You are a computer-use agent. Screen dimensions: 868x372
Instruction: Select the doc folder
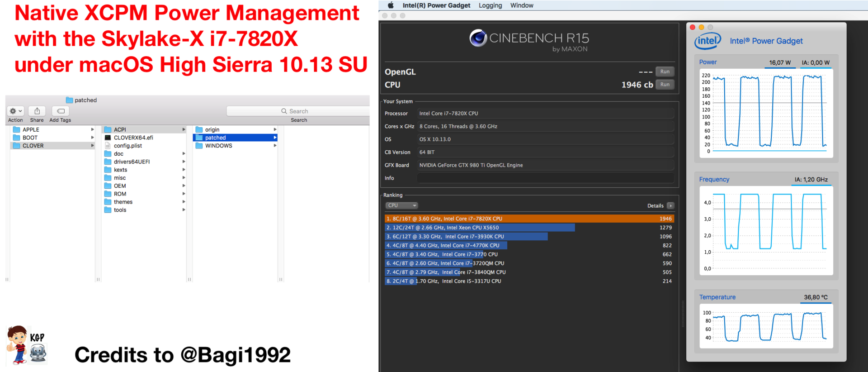coord(144,154)
